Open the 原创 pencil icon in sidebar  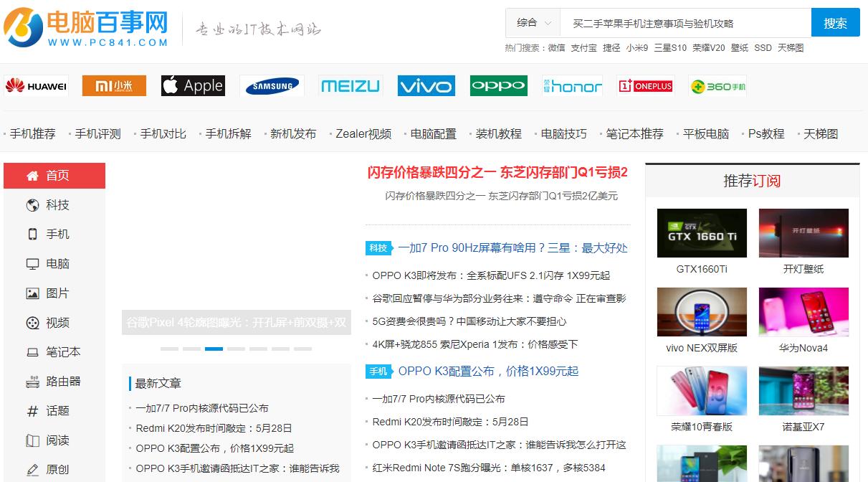(x=32, y=468)
